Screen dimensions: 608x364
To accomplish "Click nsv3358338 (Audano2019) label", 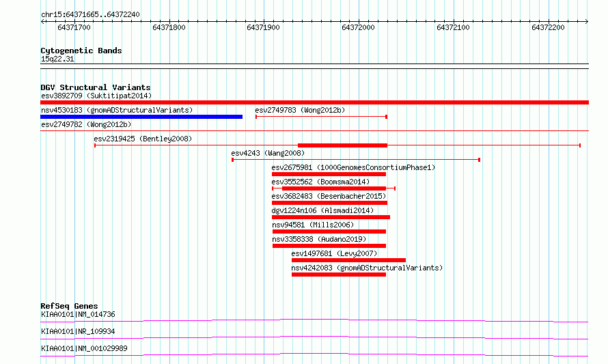I will [319, 239].
